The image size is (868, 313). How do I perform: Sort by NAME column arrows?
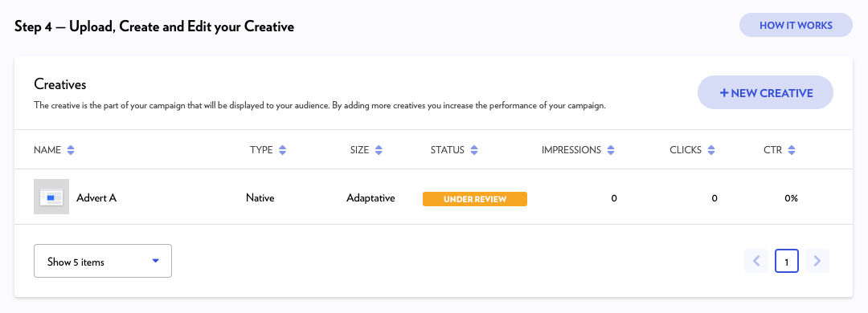click(x=70, y=150)
